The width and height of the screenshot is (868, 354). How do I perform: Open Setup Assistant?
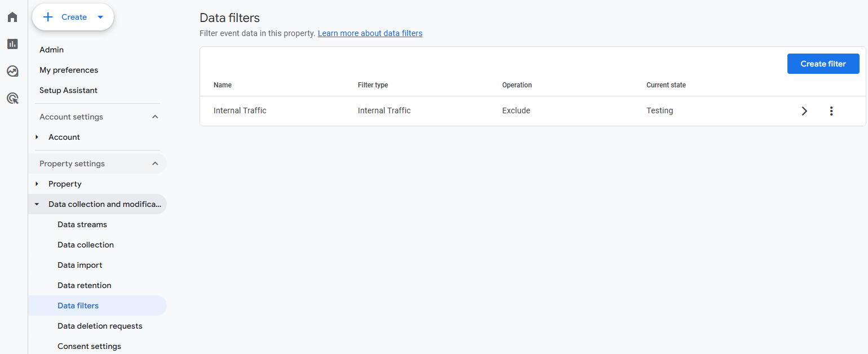(x=68, y=90)
